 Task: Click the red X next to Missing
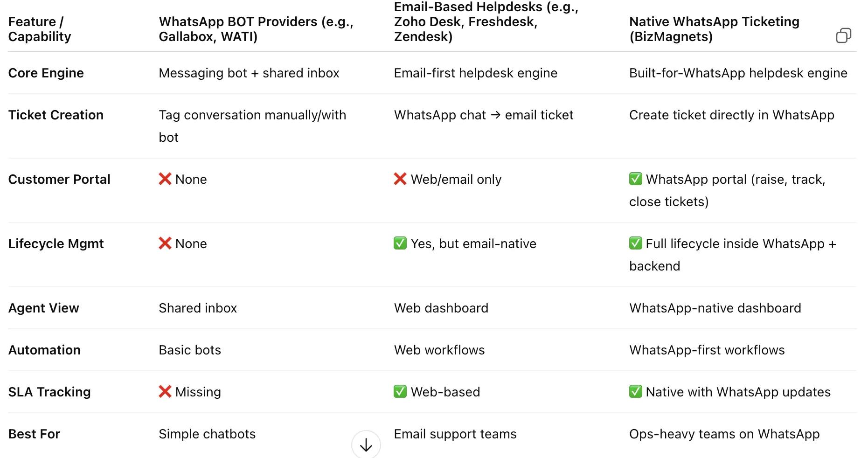[x=165, y=392]
